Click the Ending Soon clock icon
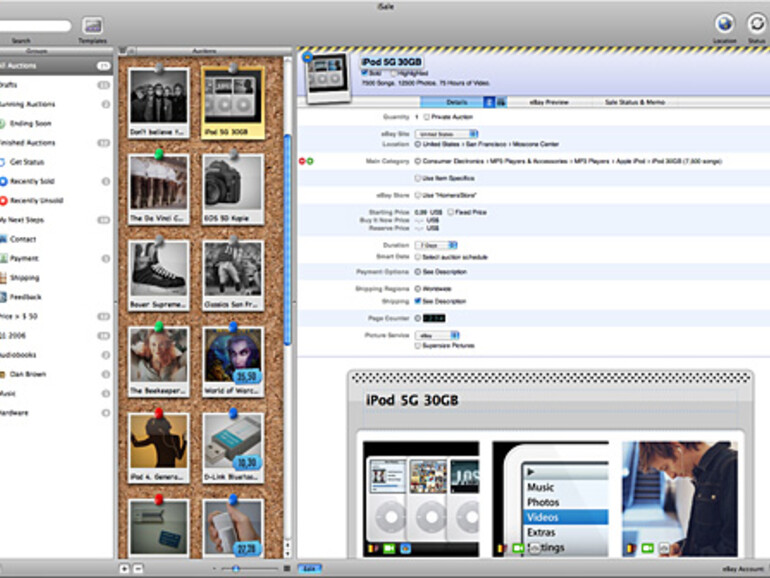The width and height of the screenshot is (770, 578). pos(2,123)
